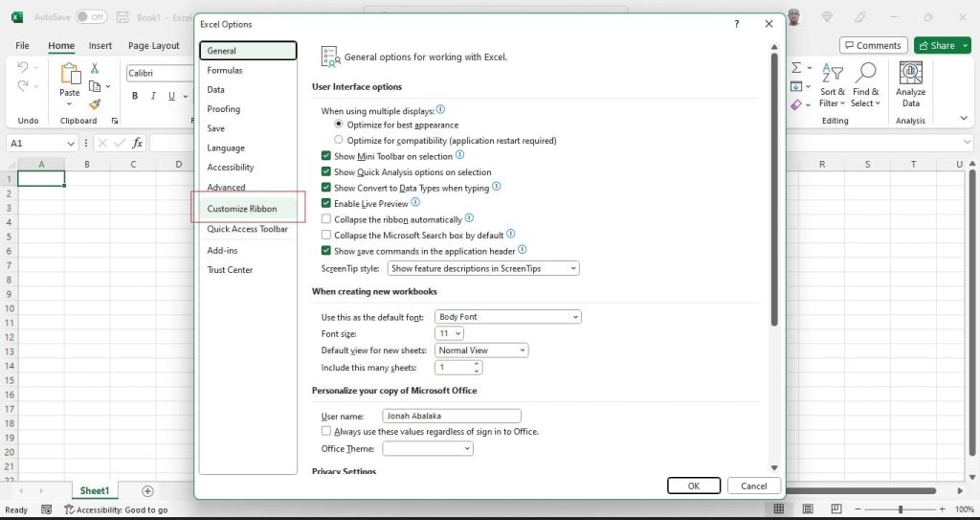Click the Fill down icon
980x520 pixels.
(x=796, y=86)
